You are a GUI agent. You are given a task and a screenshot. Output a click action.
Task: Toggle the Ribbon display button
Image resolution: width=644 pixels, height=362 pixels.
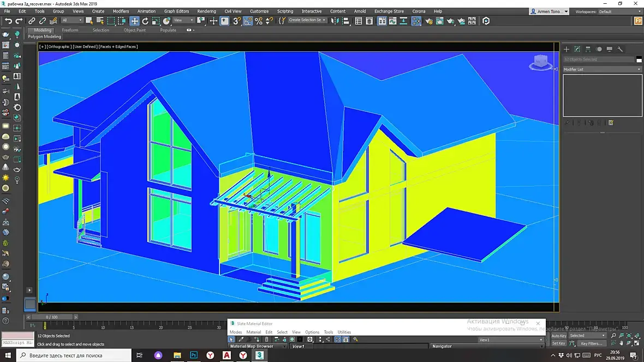(382, 21)
